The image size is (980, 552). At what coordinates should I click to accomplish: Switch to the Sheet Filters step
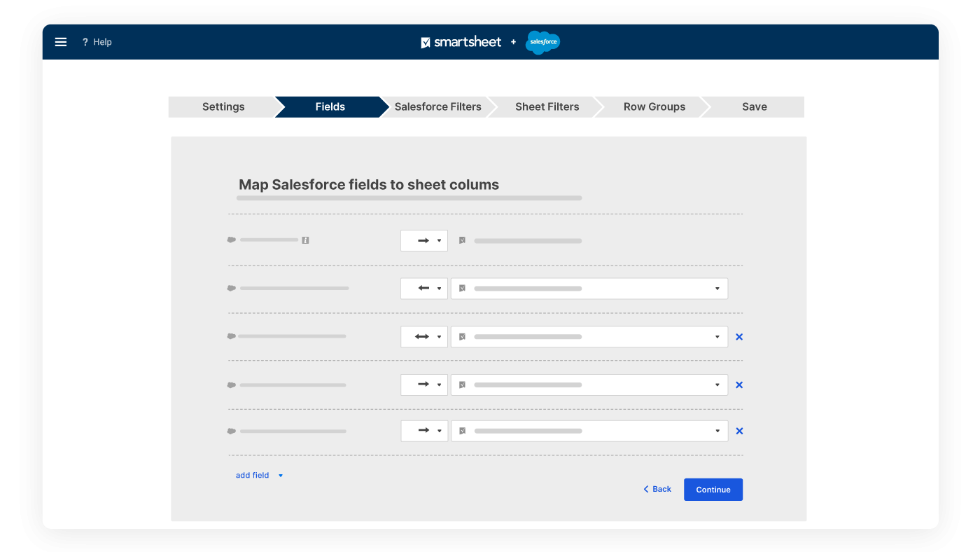[547, 106]
